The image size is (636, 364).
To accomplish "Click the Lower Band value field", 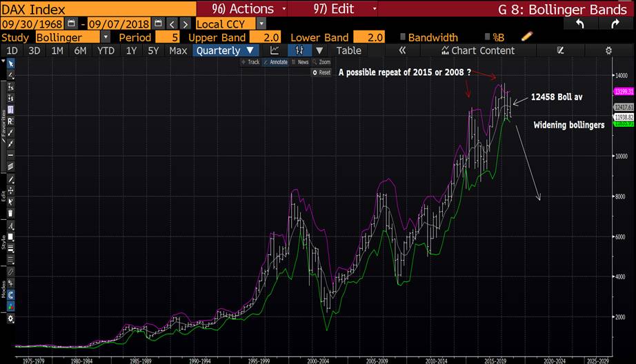I will pyautogui.click(x=369, y=37).
